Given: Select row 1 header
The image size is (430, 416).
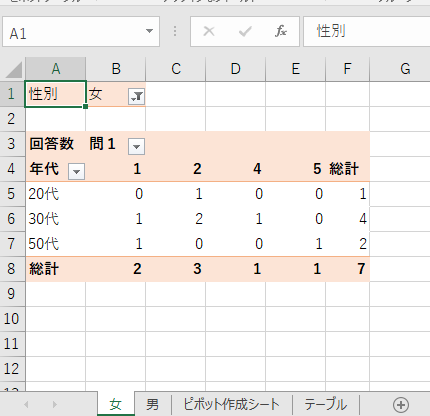Looking at the screenshot, I should [12, 94].
